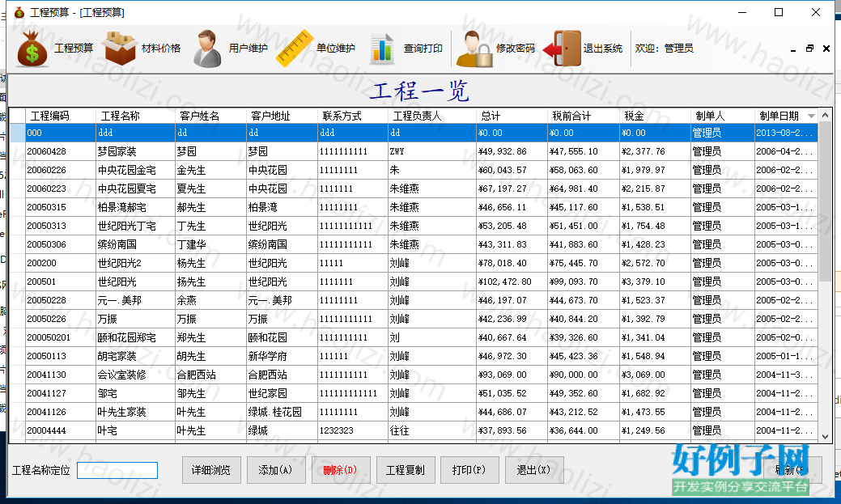Screen dimensions: 841x504
Task: Sort by 联系方式 column header
Action: click(353, 116)
